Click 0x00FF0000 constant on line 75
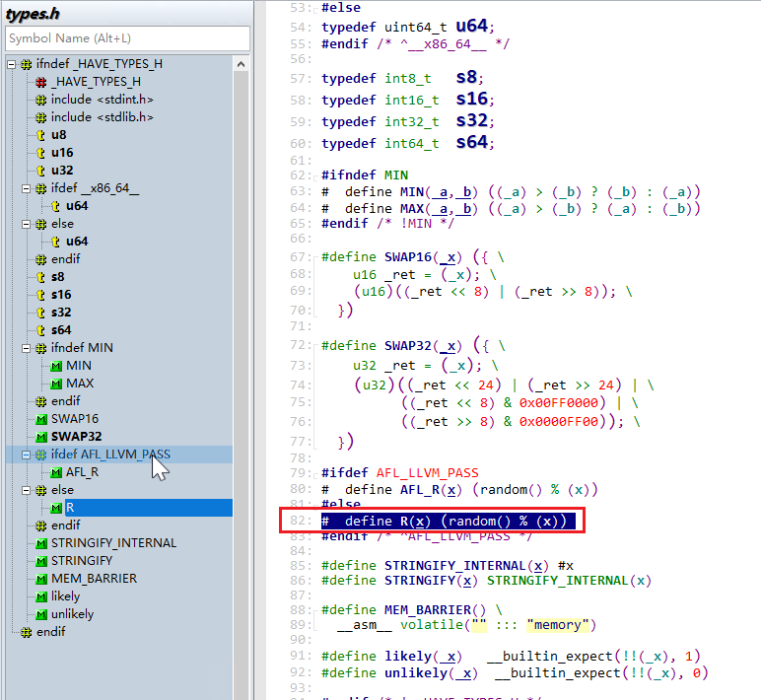Viewport: 761px width, 700px height. (x=559, y=403)
